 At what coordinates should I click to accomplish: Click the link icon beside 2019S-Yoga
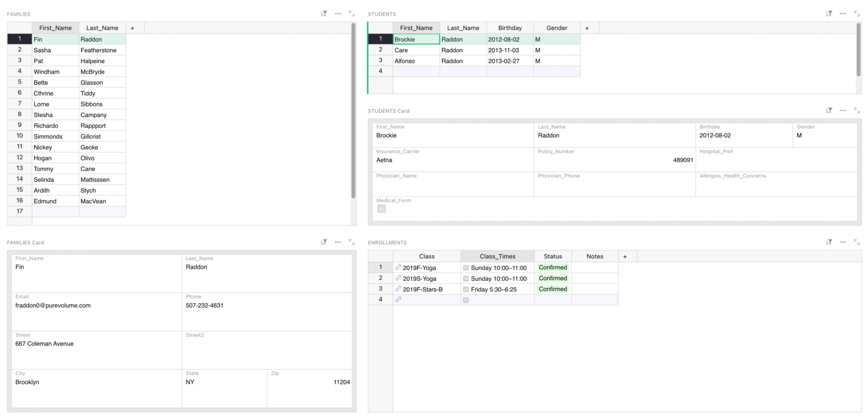[398, 278]
